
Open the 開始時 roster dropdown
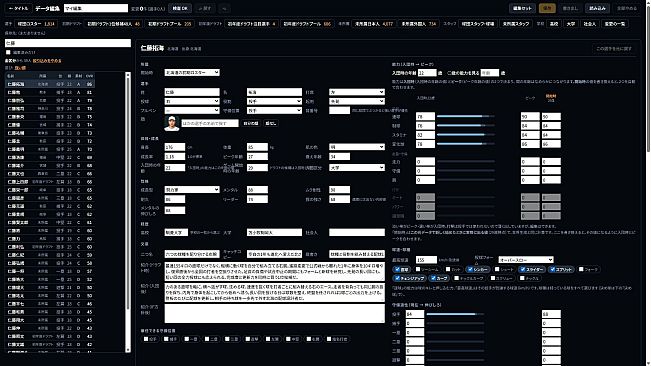point(192,73)
